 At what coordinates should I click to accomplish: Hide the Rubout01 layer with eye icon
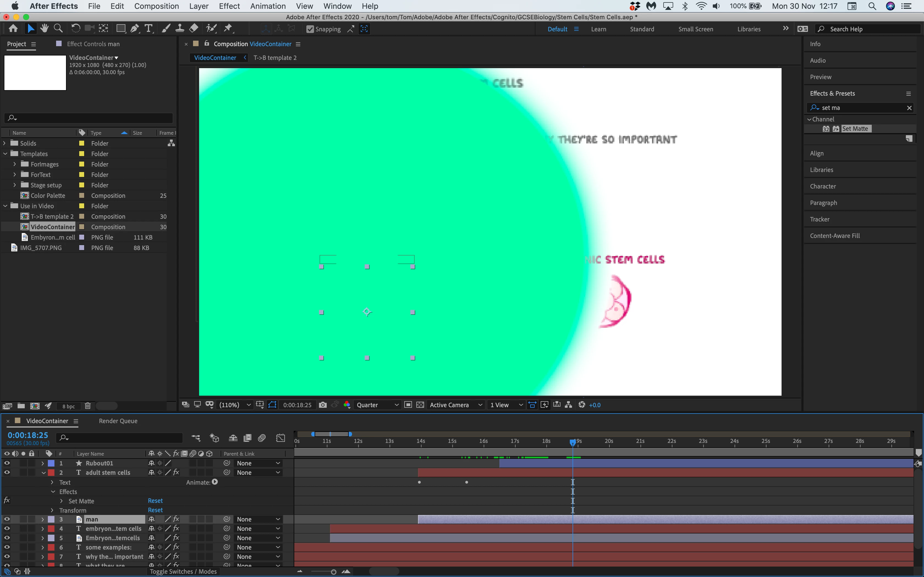click(7, 463)
